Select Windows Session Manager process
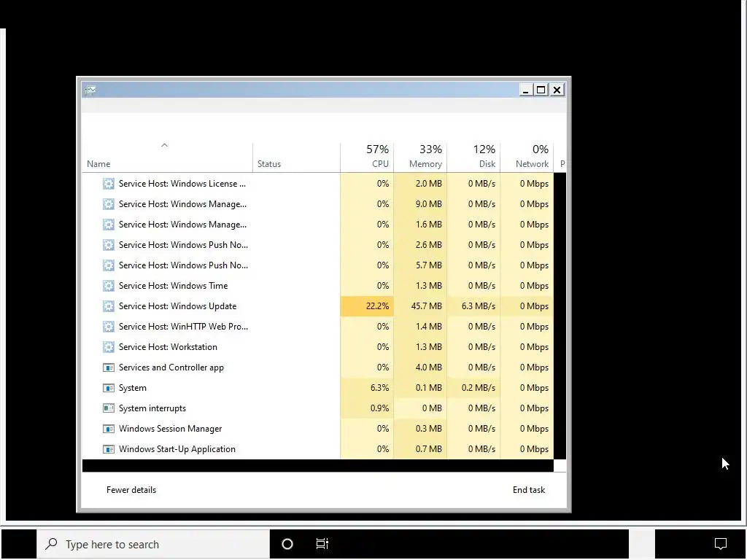The width and height of the screenshot is (747, 560). [x=170, y=429]
